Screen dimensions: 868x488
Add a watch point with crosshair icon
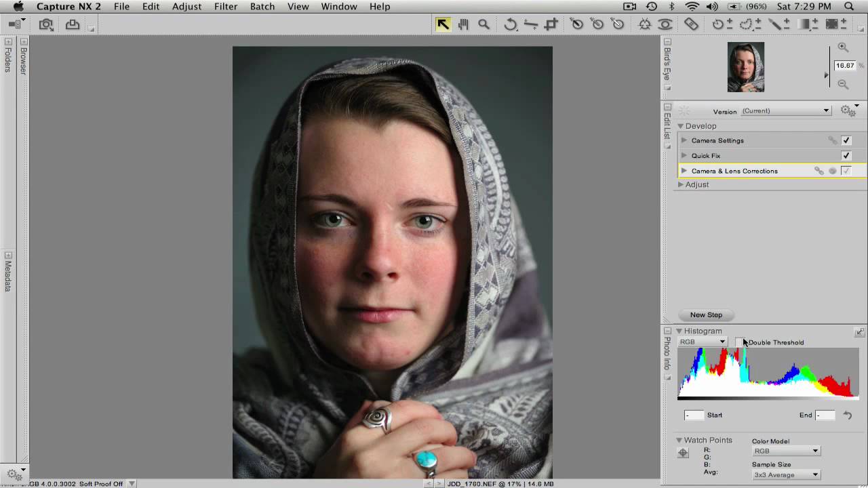coord(683,453)
